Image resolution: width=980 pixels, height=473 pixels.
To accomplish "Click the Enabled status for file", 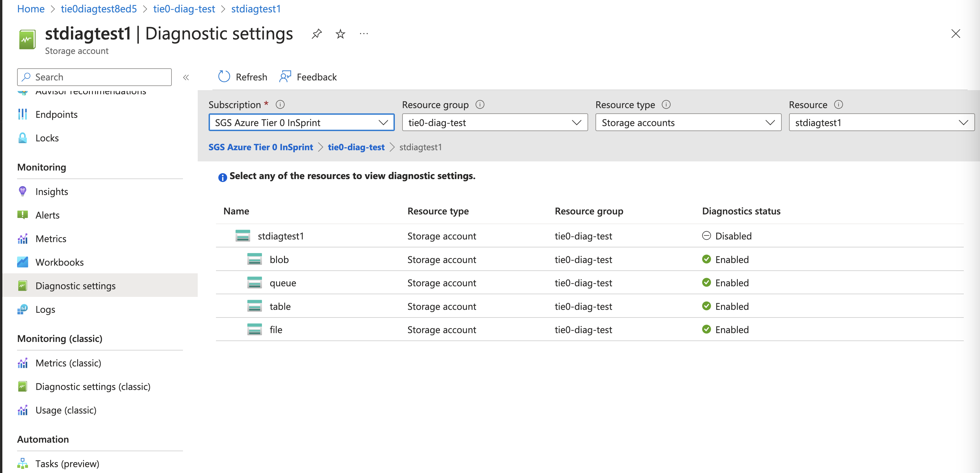I will (x=725, y=330).
